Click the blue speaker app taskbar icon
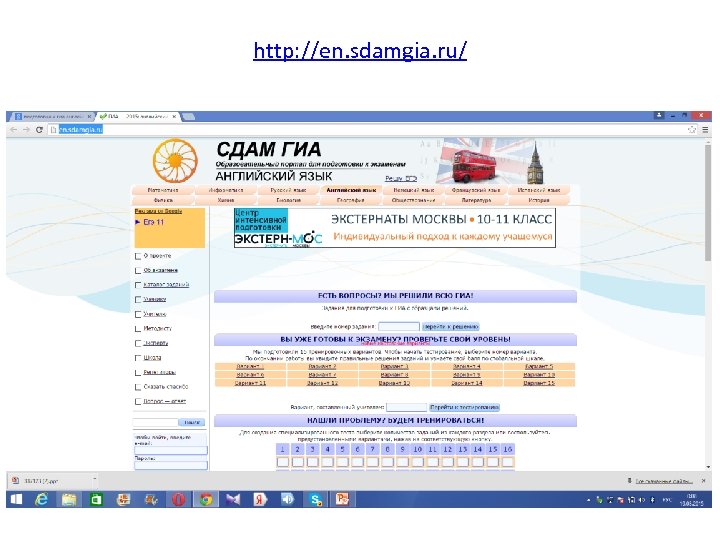This screenshot has height=540, width=720. coord(287,499)
